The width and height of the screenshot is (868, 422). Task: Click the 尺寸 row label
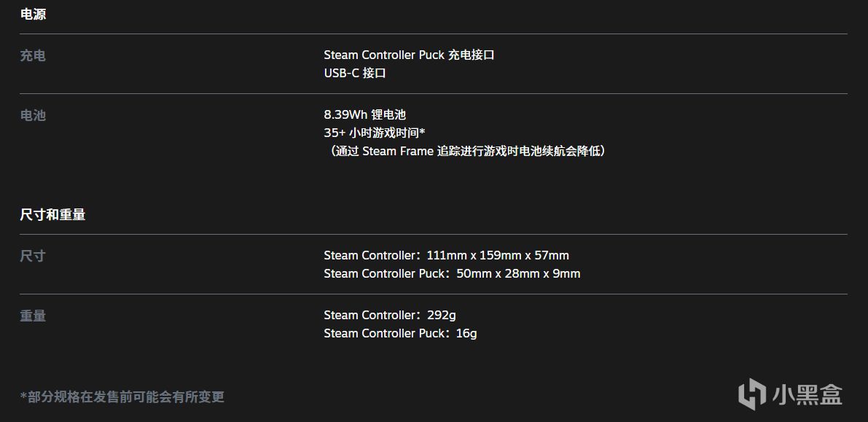click(x=33, y=256)
